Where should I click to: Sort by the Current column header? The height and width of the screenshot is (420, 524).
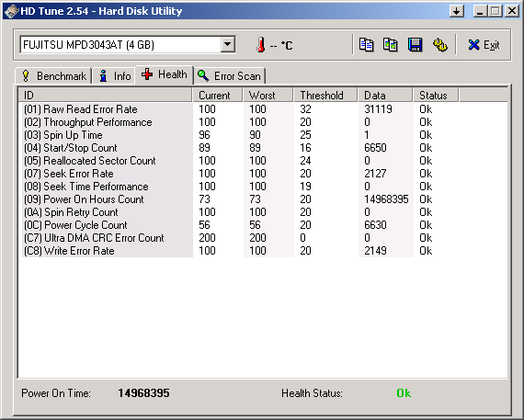click(218, 96)
